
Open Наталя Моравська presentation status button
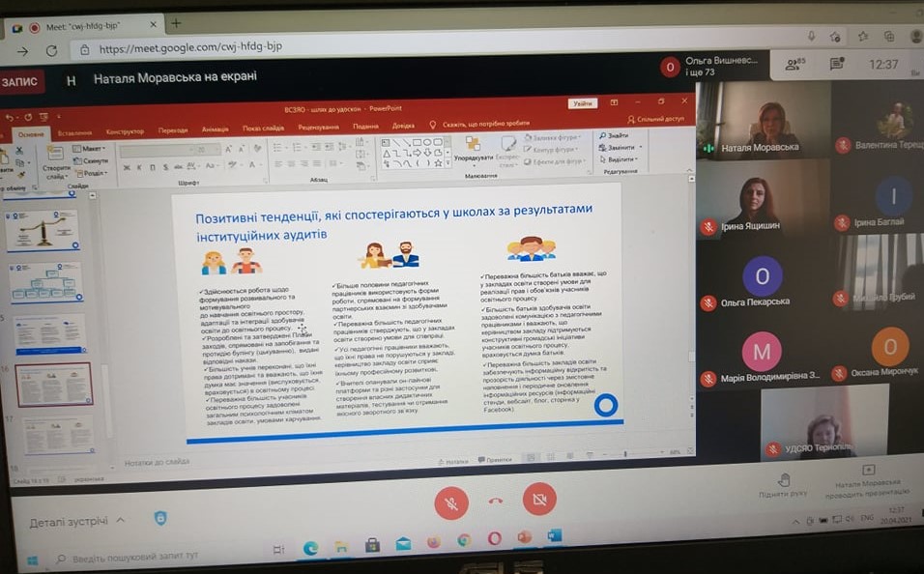[867, 480]
